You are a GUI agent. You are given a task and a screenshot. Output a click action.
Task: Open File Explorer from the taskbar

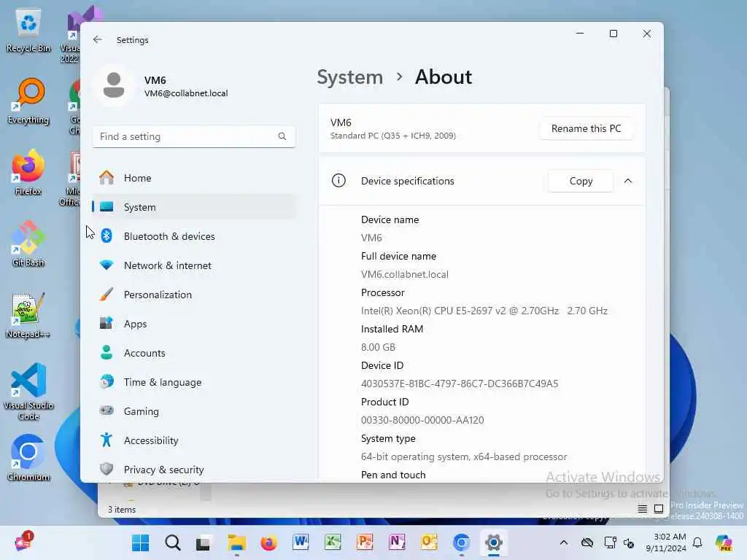236,542
